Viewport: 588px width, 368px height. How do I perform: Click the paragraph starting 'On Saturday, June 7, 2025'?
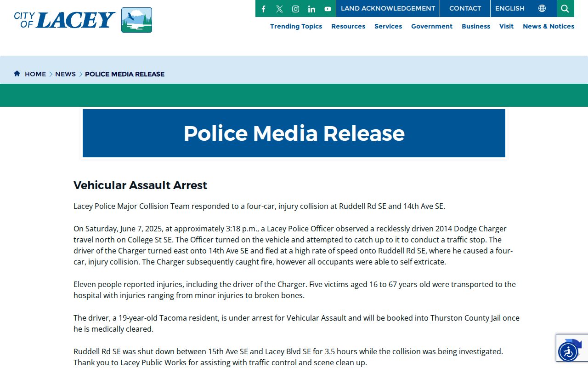294,245
